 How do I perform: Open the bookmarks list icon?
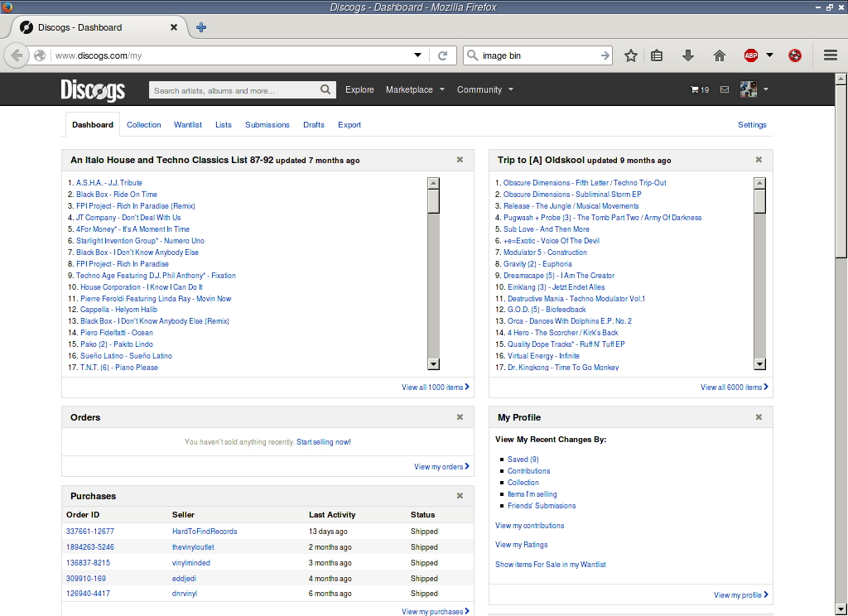click(x=657, y=55)
